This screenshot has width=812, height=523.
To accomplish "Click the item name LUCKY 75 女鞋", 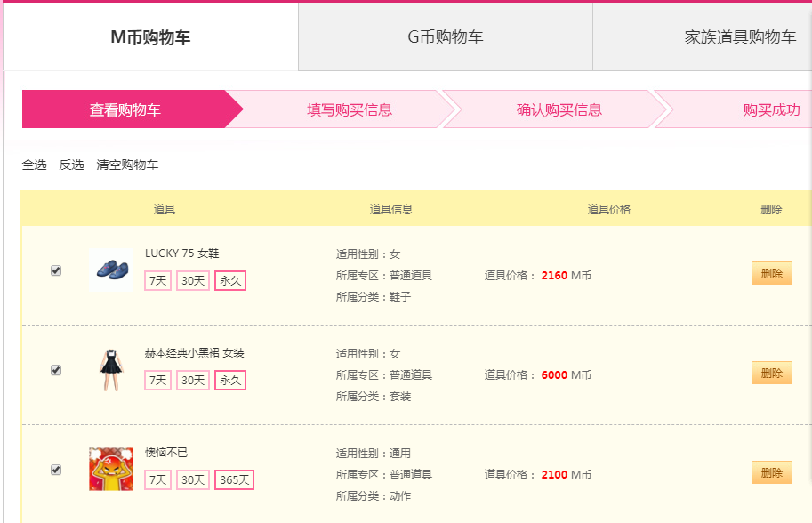I will point(181,253).
